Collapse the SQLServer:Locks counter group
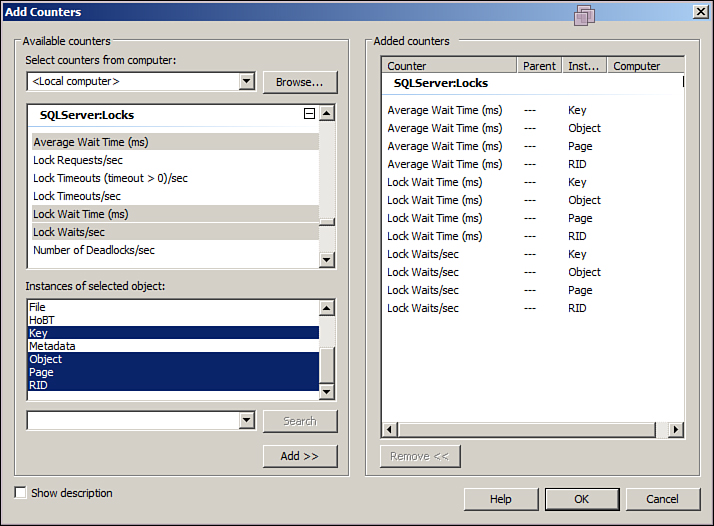This screenshot has width=714, height=526. tap(309, 115)
